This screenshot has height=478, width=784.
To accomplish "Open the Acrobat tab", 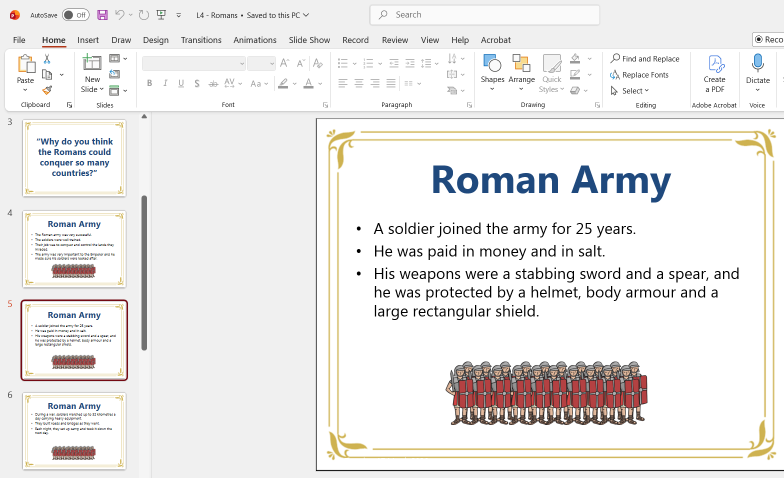I will click(x=496, y=40).
